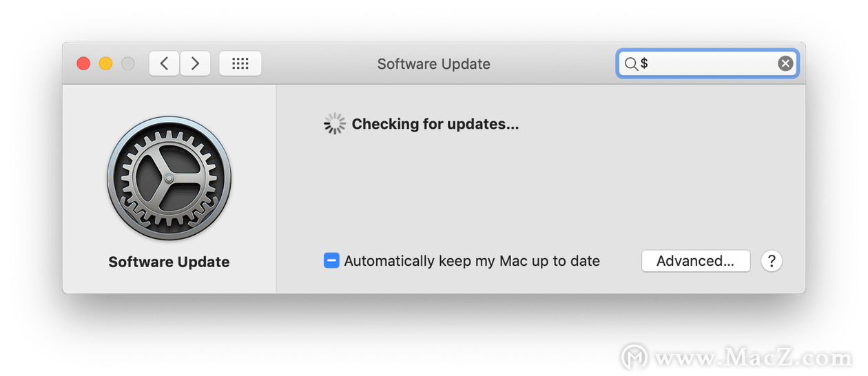Click the spinning progress indicator
The image size is (868, 376).
335,124
